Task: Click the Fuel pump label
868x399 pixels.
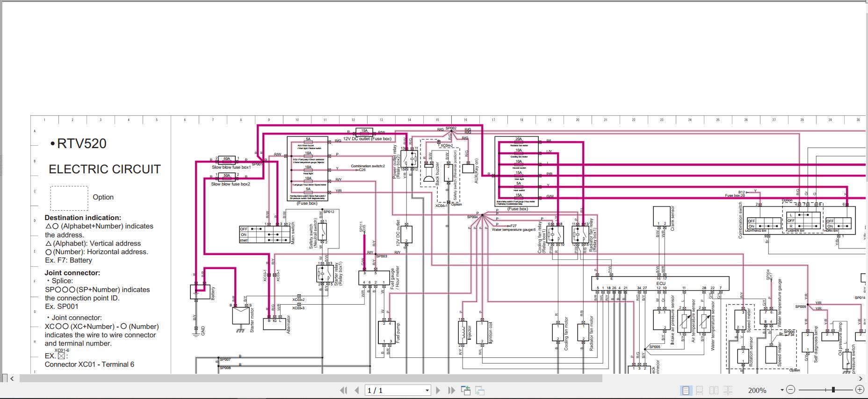Action: pos(398,333)
